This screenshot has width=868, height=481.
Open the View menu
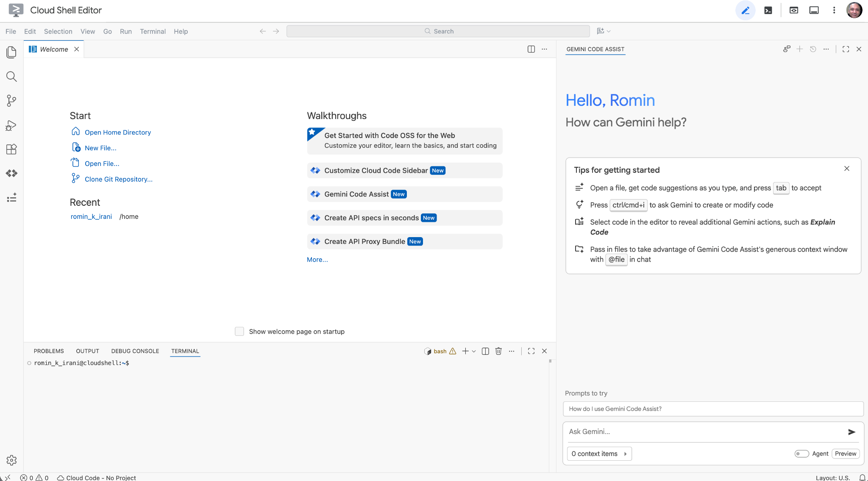coord(88,31)
